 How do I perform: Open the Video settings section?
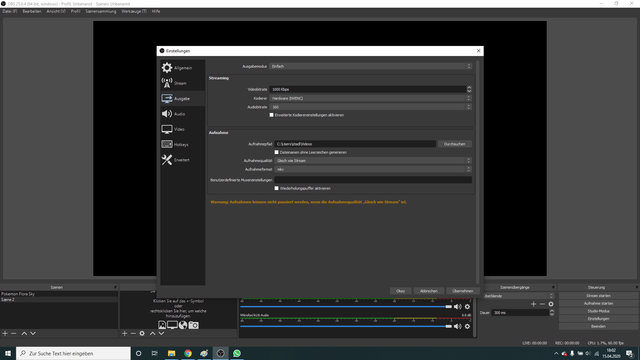(x=182, y=129)
